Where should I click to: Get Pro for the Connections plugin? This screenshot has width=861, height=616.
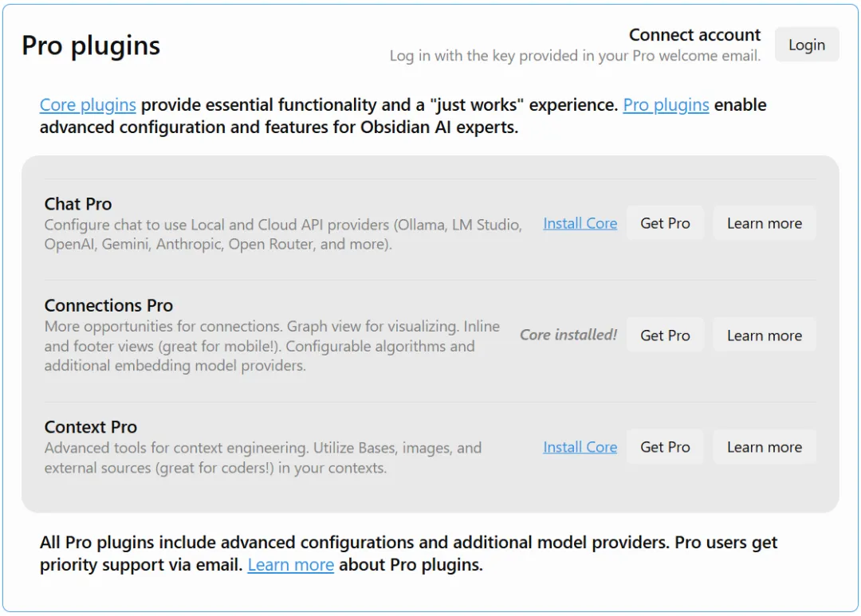click(665, 335)
